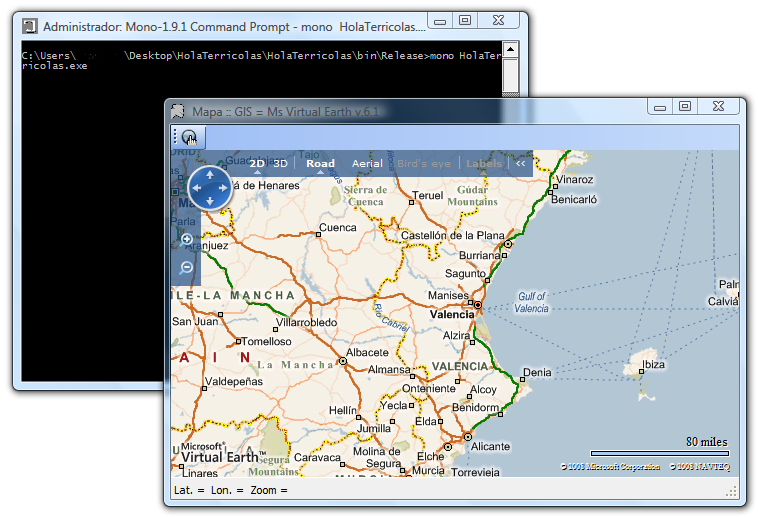Click Mapa window resize grip
This screenshot has width=758, height=517.
point(731,491)
